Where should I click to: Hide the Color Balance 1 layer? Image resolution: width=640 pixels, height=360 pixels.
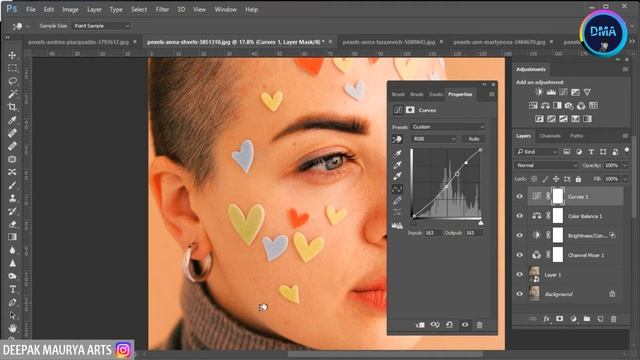pyautogui.click(x=520, y=216)
